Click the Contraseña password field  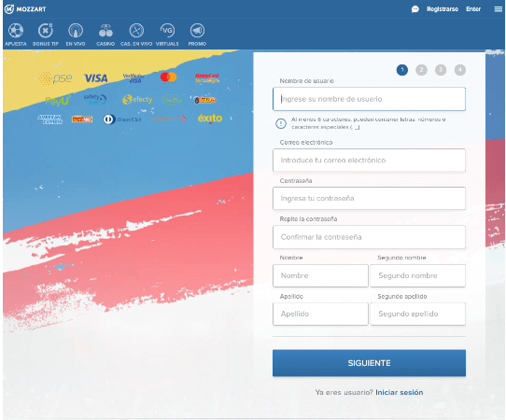point(369,198)
